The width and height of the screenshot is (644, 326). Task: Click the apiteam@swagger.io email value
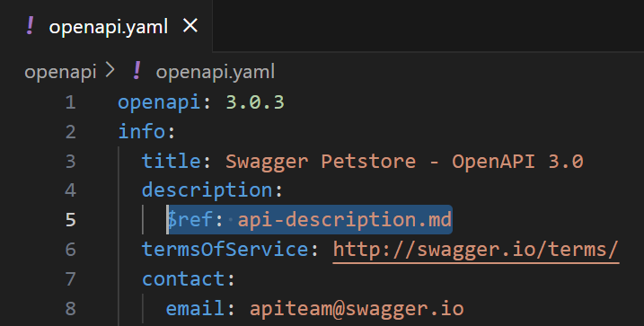[357, 309]
